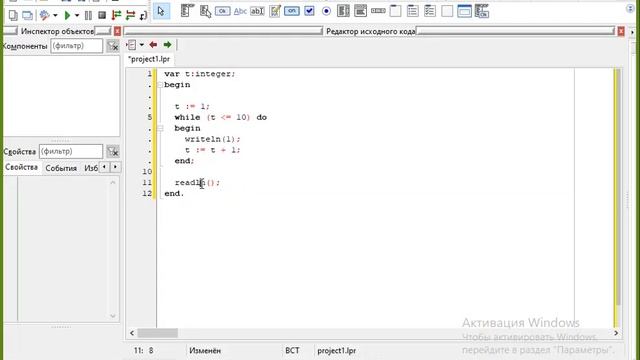Screen dimensions: 640x360
Task: Click the writeln(1) code line
Action: (213, 139)
